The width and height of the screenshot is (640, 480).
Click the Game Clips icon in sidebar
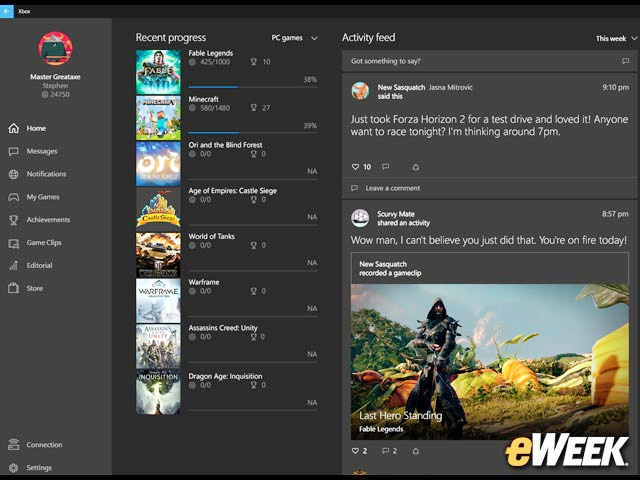[13, 243]
